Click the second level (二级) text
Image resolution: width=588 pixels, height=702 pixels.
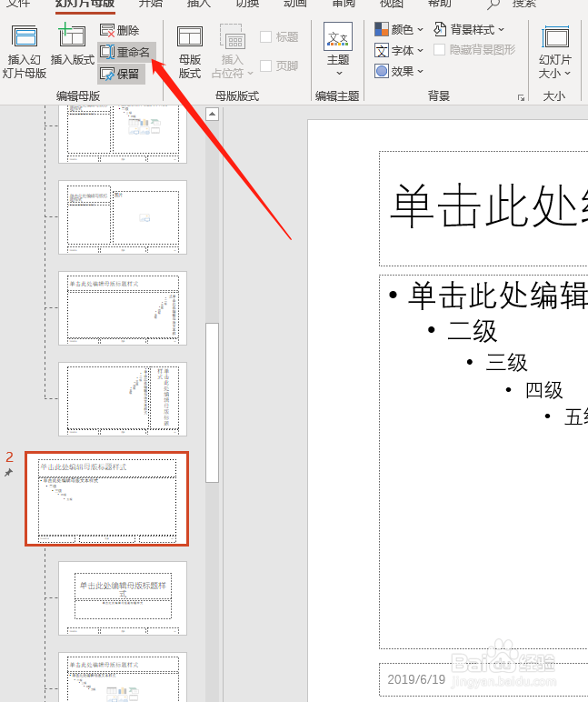coord(472,331)
